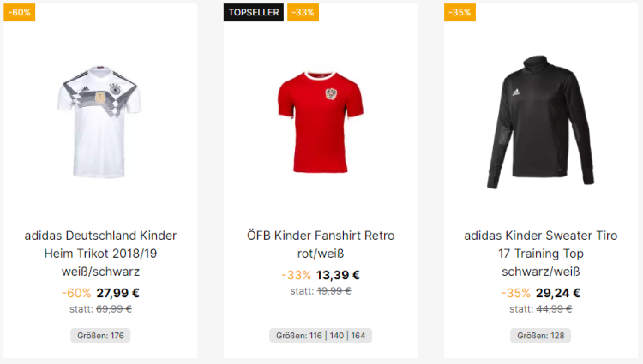
Task: Click the 13,39 € price
Action: coord(338,275)
